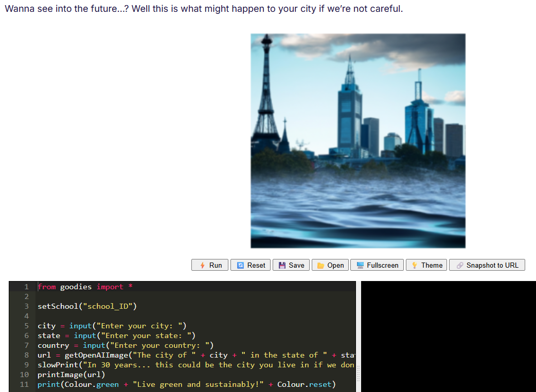536x392 pixels.
Task: Click the 'Enter your city' input line
Action: pos(112,326)
